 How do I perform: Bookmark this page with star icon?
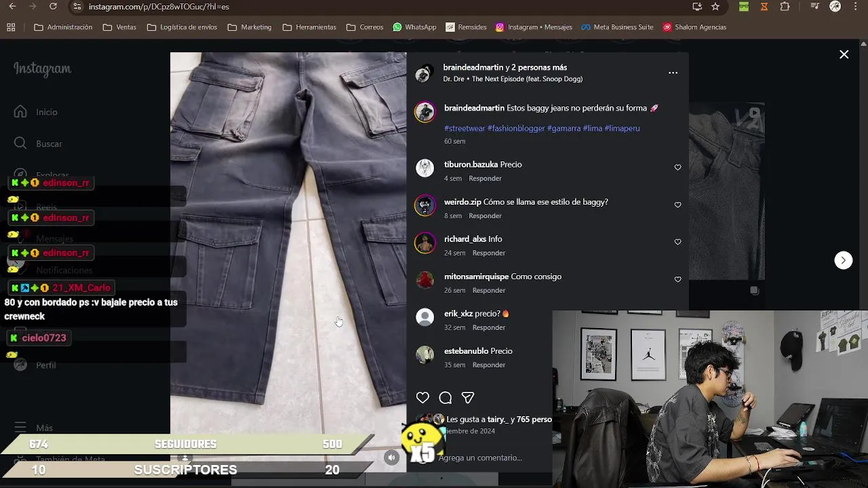click(x=715, y=6)
